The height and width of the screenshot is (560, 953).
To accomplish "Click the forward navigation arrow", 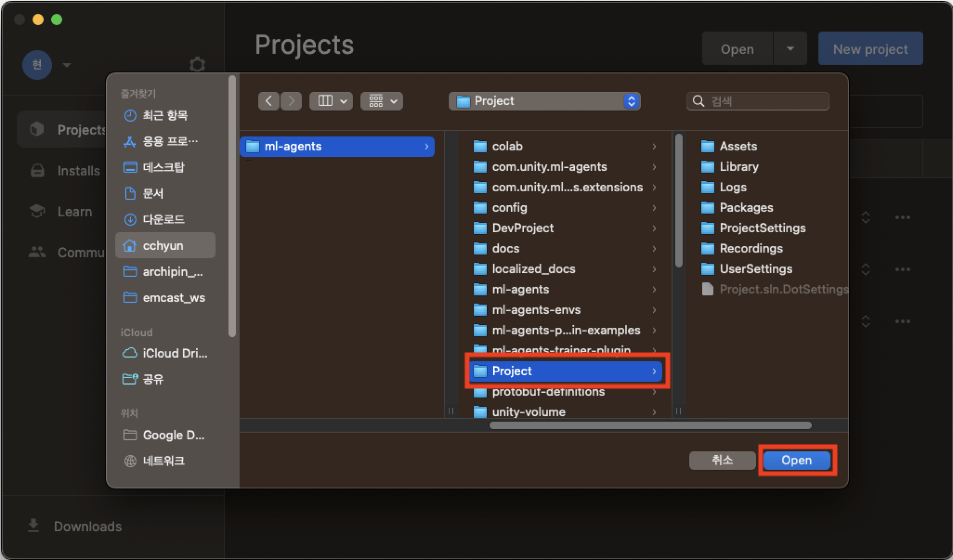I will tap(291, 101).
